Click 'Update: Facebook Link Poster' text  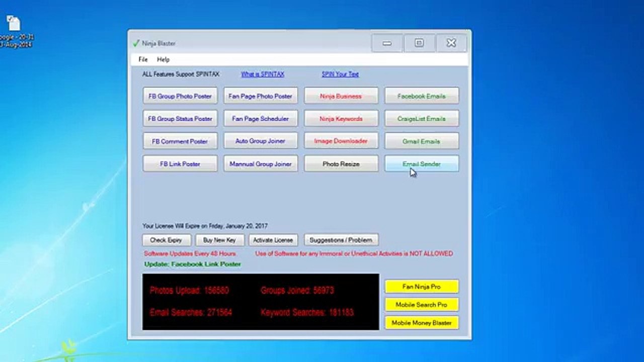click(x=193, y=264)
